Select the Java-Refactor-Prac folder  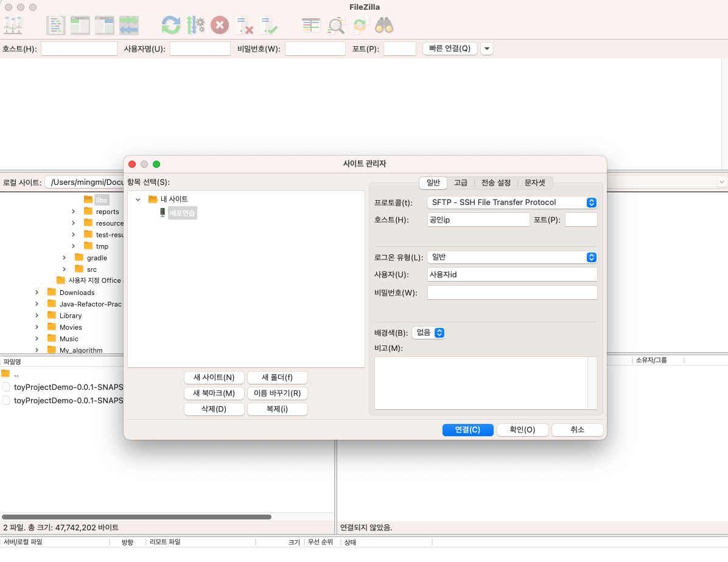point(91,304)
